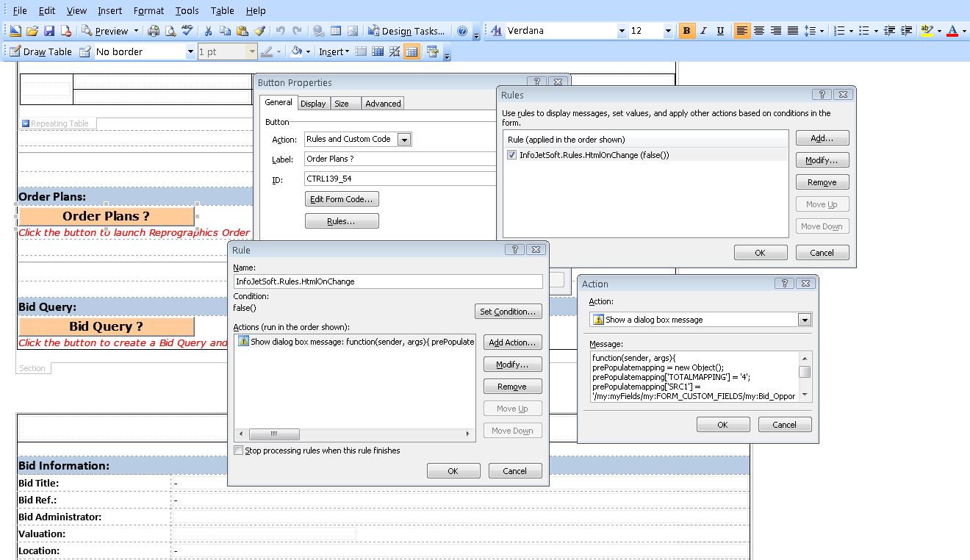
Task: Toggle 'Stop processing rules when this rule finishes'
Action: tap(238, 450)
